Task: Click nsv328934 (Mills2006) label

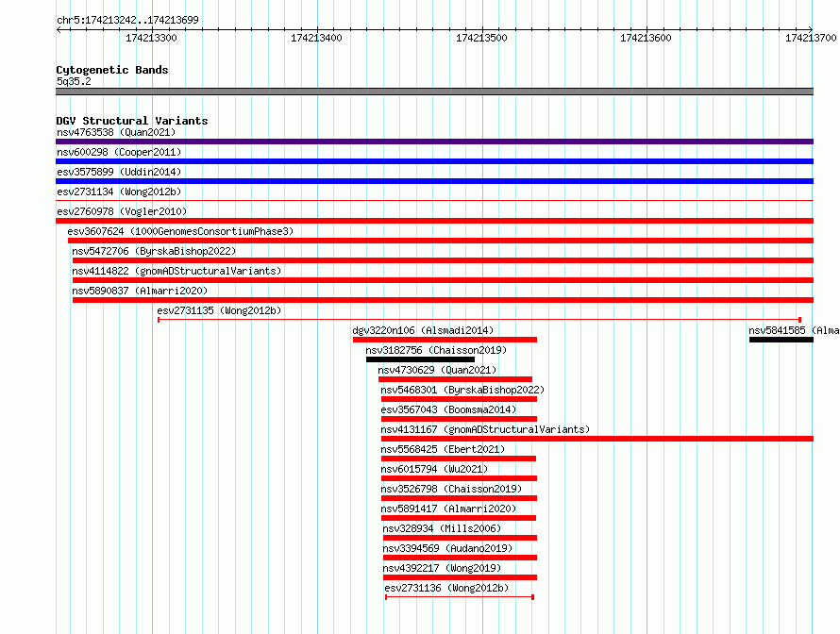Action: click(442, 528)
